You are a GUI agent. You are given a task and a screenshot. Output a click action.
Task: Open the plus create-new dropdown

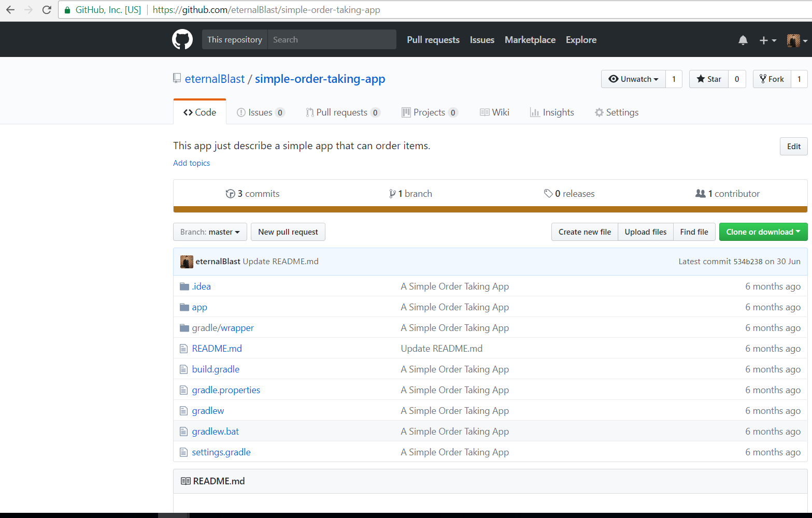767,40
